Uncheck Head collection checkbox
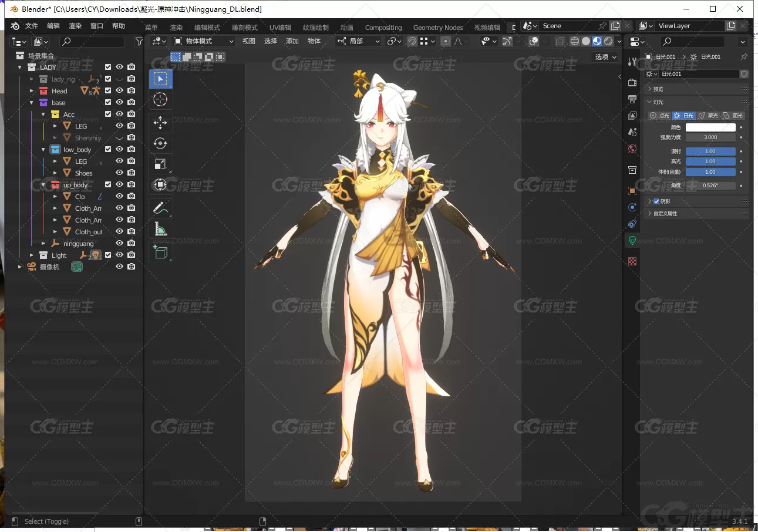The height and width of the screenshot is (532, 758). (108, 91)
